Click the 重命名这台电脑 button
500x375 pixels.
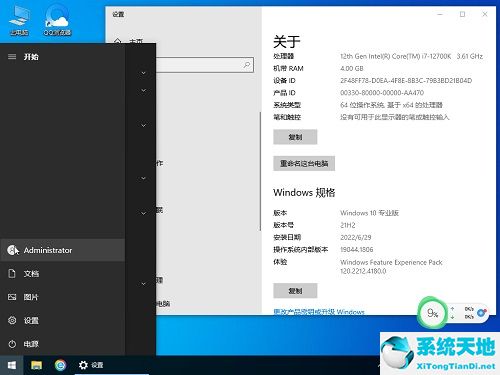coord(304,163)
